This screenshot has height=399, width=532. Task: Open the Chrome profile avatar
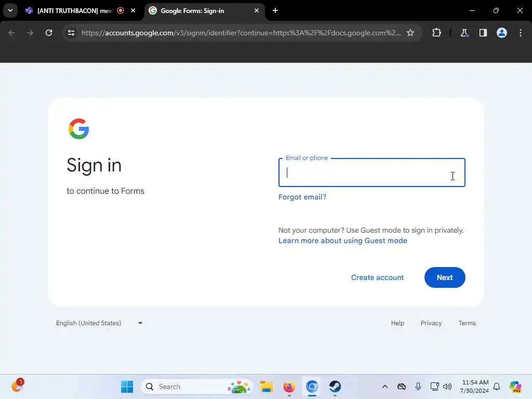pyautogui.click(x=502, y=33)
